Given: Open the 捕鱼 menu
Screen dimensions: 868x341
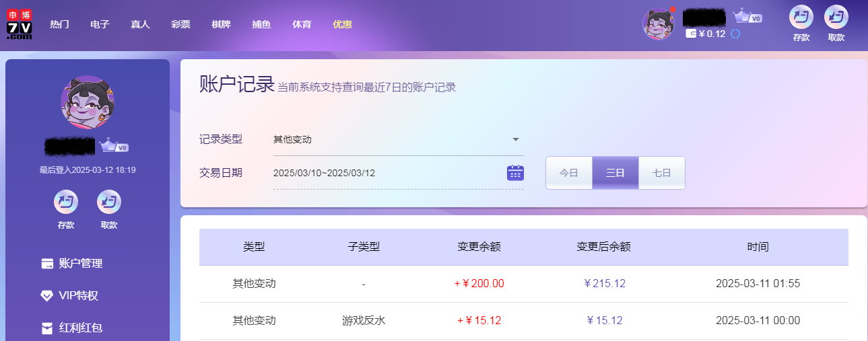Looking at the screenshot, I should click(x=261, y=24).
